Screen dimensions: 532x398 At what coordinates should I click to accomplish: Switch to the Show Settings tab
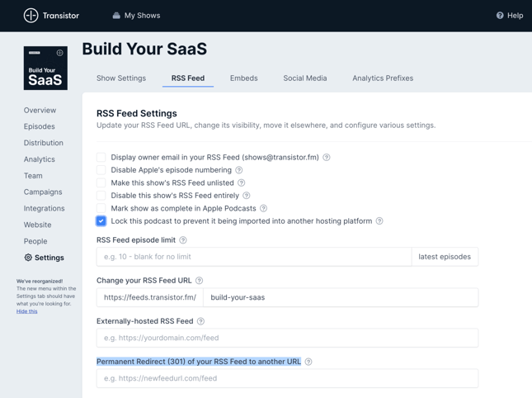pyautogui.click(x=121, y=78)
